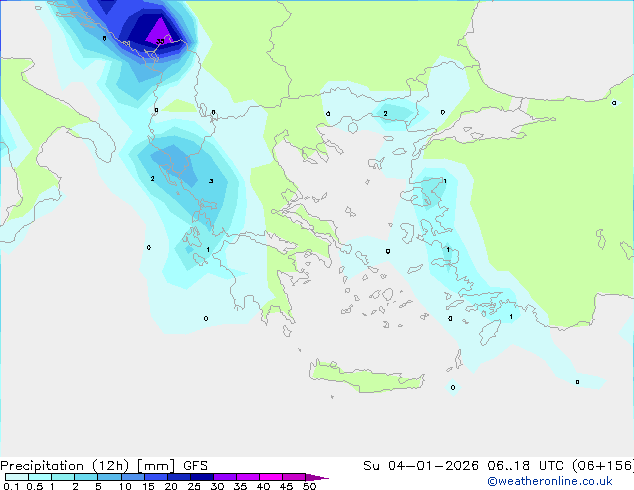Screen dimensions: 634x490
Task: Pick the 15–20 mm legend color box
Action: tap(155, 477)
